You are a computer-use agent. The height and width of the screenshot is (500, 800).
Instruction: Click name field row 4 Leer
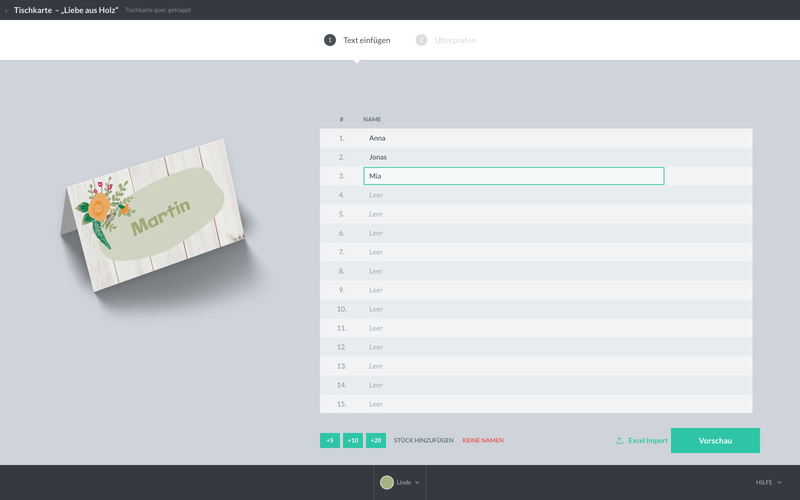tap(514, 195)
